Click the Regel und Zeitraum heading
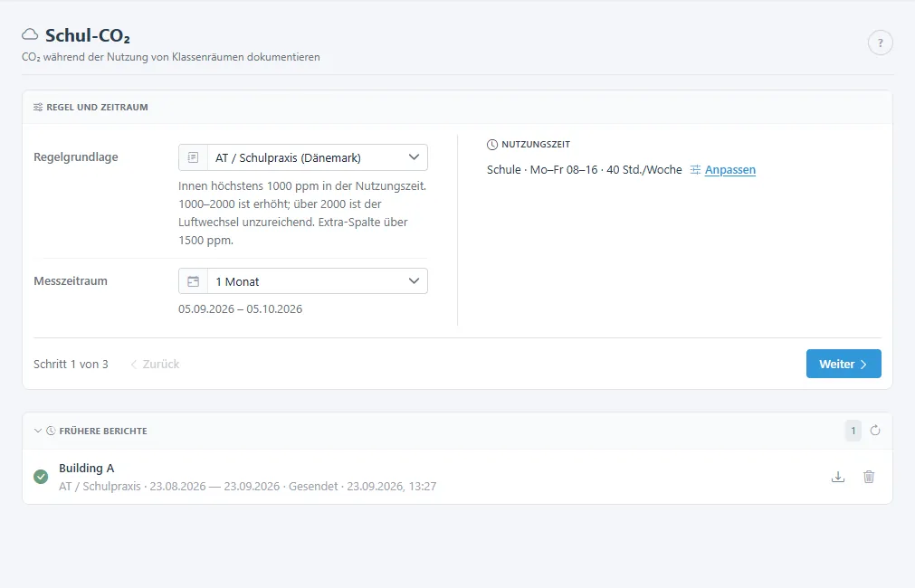Viewport: 915px width, 588px height. point(98,108)
